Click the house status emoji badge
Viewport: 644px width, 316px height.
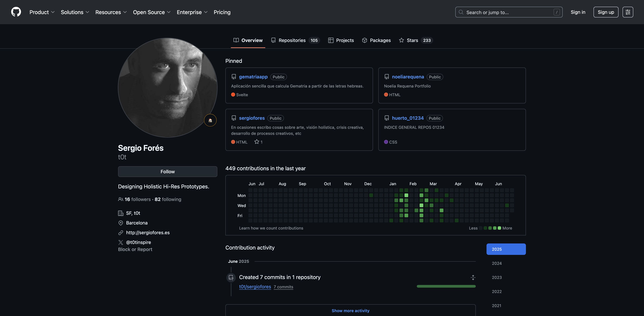[x=210, y=120]
